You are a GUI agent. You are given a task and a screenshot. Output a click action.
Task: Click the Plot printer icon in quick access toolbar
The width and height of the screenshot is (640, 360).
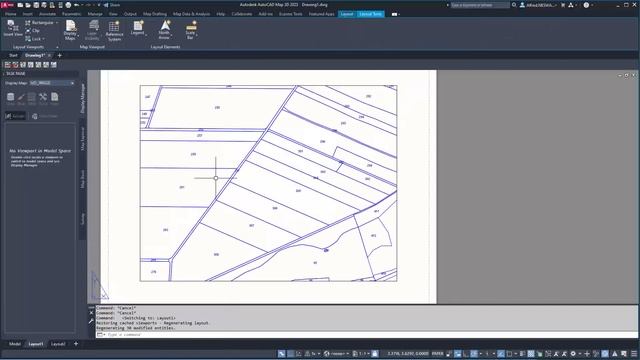[x=68, y=5]
